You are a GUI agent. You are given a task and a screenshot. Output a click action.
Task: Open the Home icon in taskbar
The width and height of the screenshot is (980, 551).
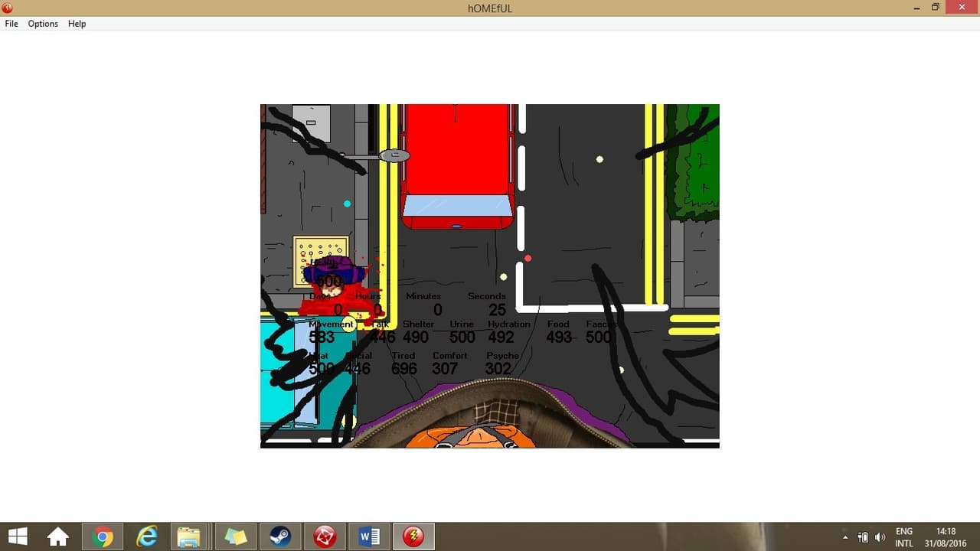pyautogui.click(x=58, y=536)
